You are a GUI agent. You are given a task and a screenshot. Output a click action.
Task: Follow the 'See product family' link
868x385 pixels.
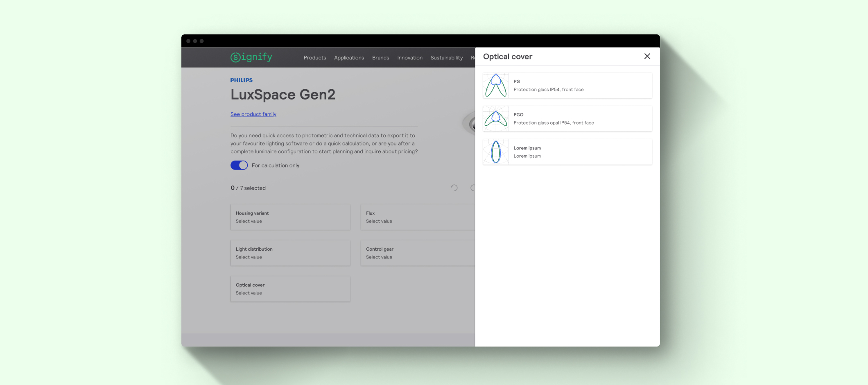(x=253, y=114)
